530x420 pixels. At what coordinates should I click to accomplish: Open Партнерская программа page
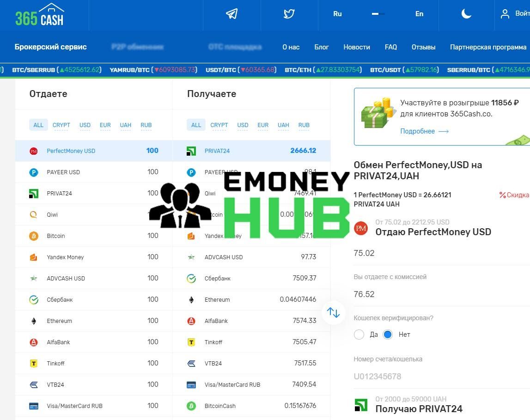[x=488, y=47]
